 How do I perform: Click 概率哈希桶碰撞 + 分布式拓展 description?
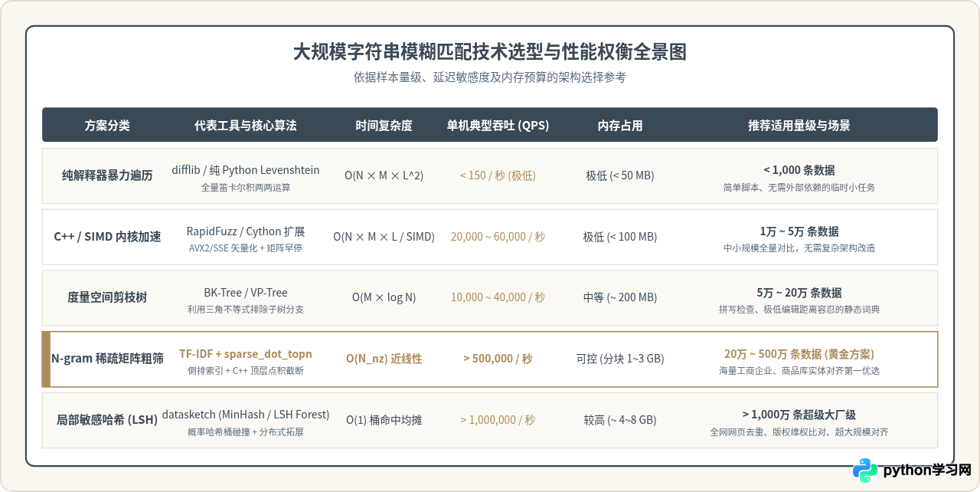coord(246,432)
